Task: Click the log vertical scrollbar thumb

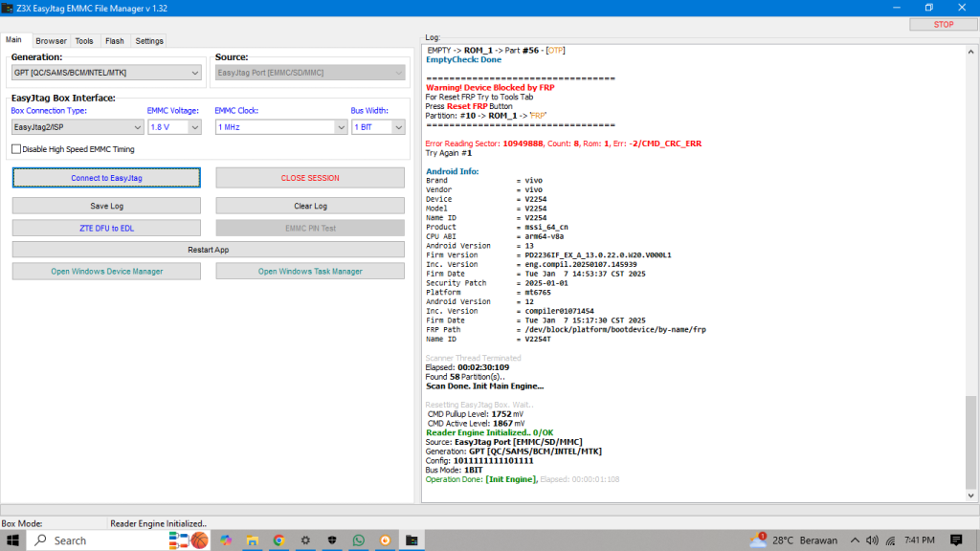Action: tap(970, 442)
